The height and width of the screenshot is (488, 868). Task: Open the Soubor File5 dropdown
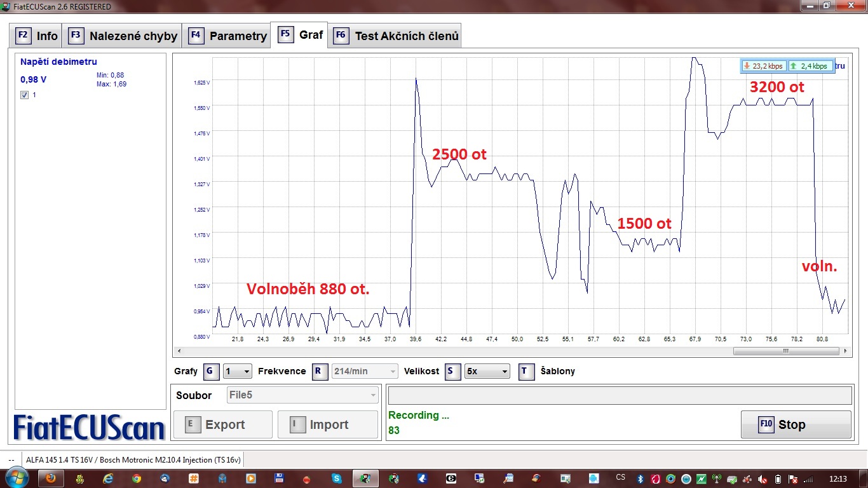click(x=303, y=395)
